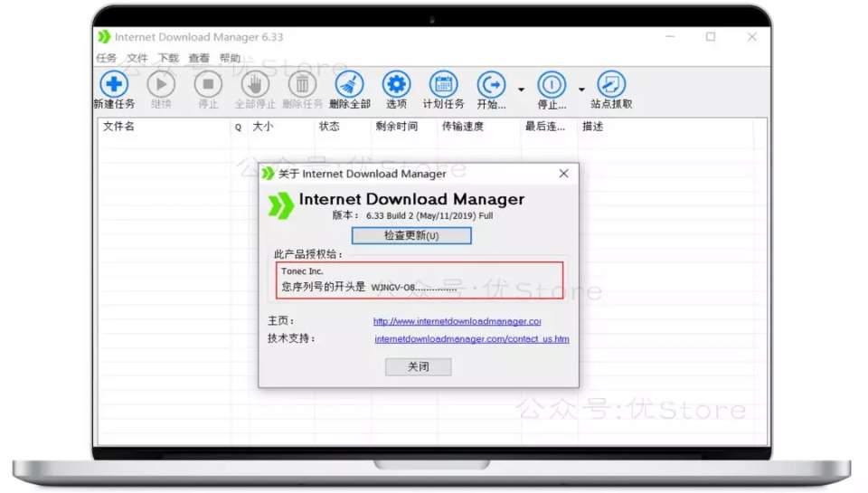Close the About dialog with X
This screenshot has height=493, width=868.
click(x=563, y=174)
